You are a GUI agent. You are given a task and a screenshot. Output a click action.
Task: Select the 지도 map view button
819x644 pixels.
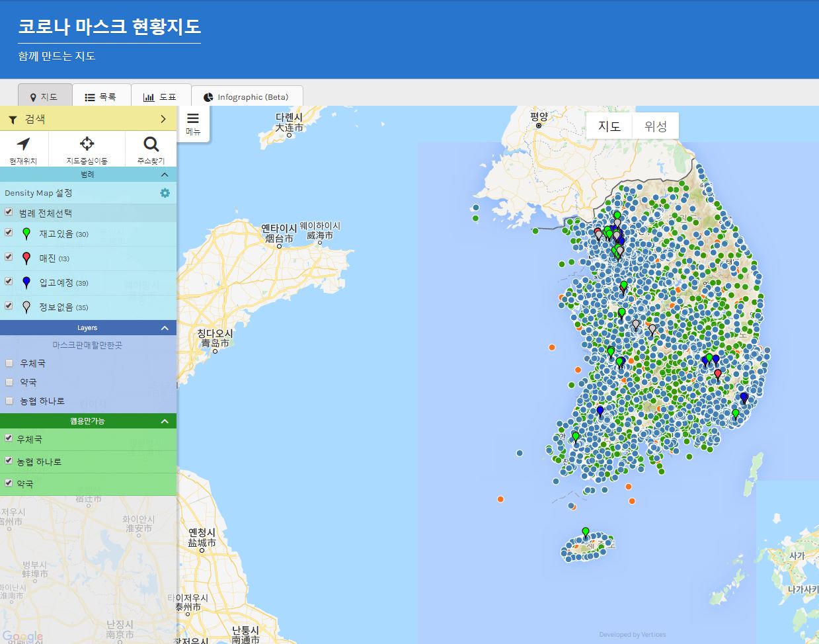(609, 126)
